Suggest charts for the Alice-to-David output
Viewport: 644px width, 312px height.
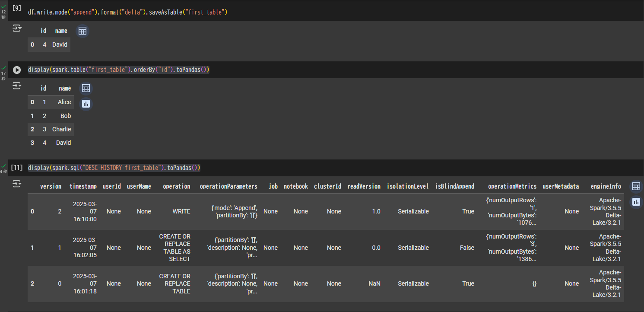(x=86, y=104)
